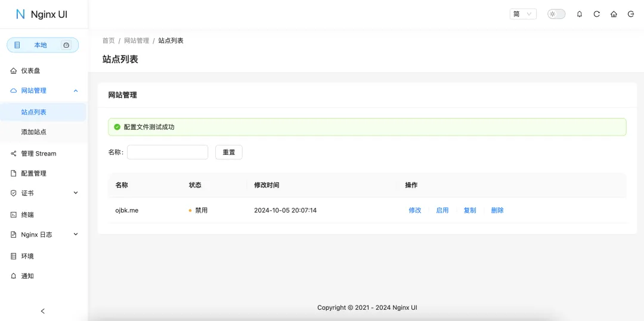Click the reload Nginx icon in header
The image size is (644, 321).
coord(596,14)
